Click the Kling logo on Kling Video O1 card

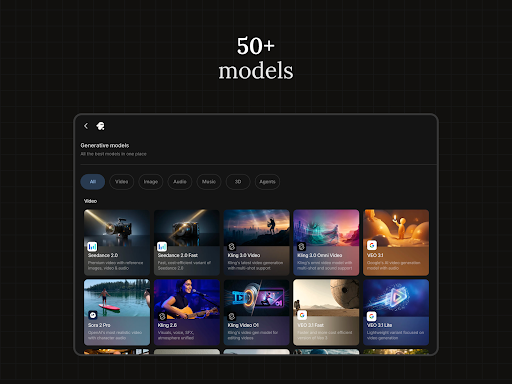pyautogui.click(x=232, y=316)
